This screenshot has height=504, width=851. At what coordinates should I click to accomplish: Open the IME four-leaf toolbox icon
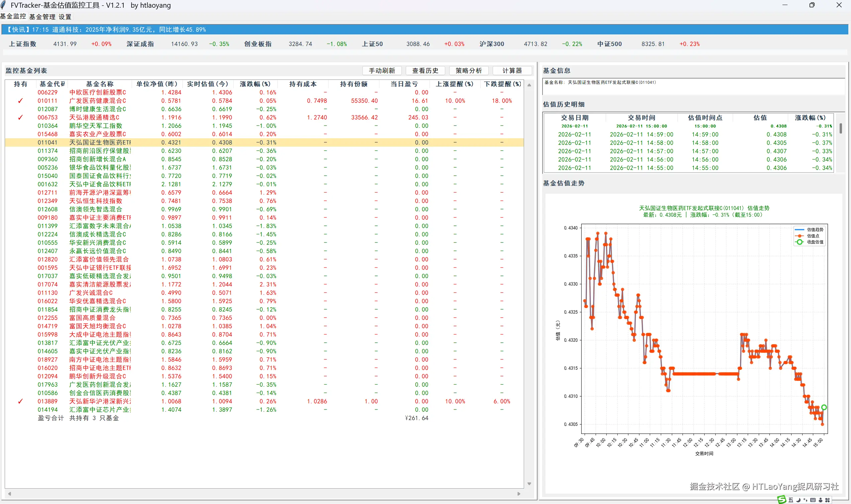point(828,500)
